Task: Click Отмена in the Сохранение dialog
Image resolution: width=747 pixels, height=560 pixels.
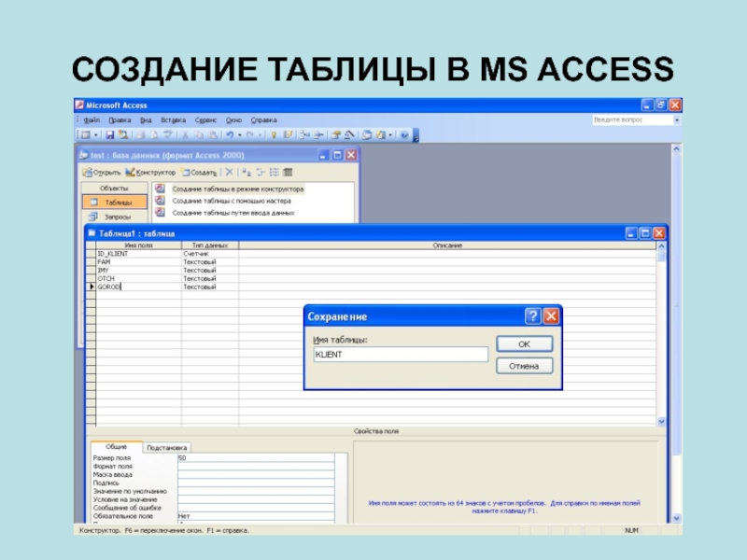Action: pyautogui.click(x=525, y=366)
